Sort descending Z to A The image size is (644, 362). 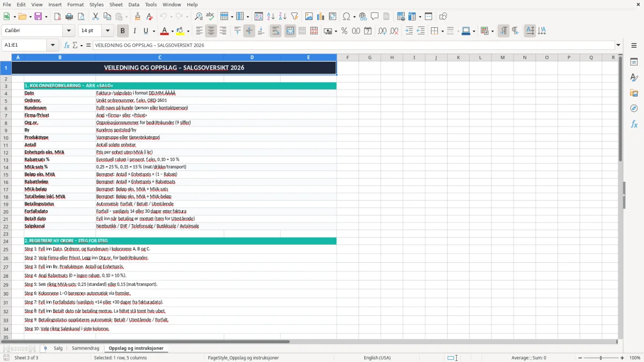(282, 17)
